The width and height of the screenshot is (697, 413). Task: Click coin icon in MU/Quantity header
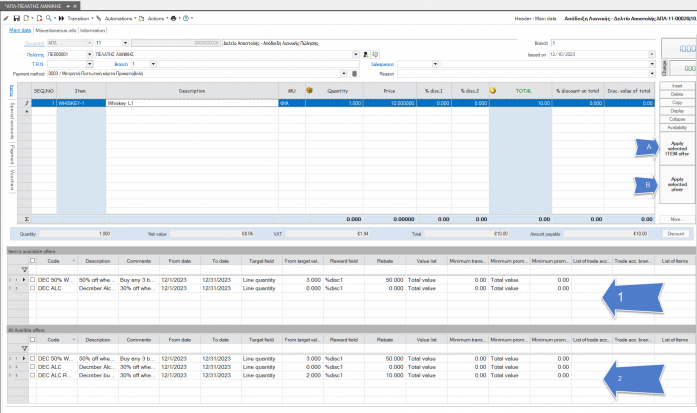point(309,90)
